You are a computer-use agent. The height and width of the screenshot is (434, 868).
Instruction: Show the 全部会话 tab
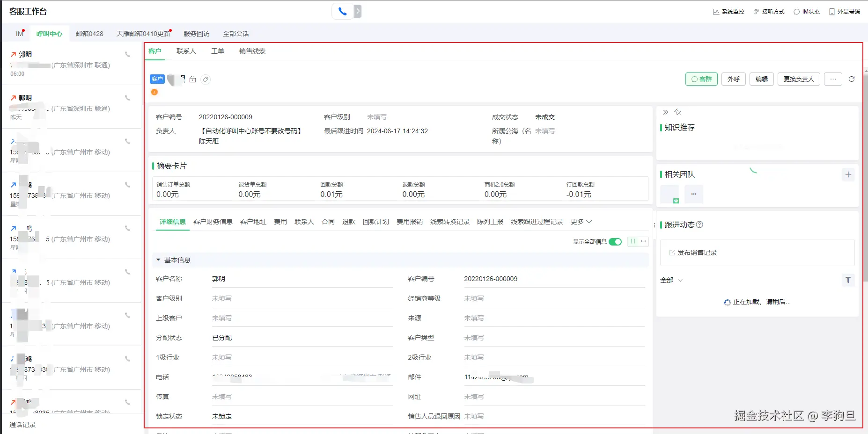tap(236, 34)
